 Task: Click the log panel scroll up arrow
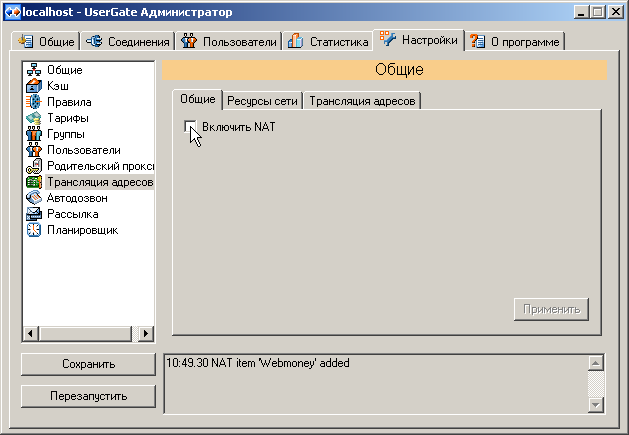click(596, 363)
